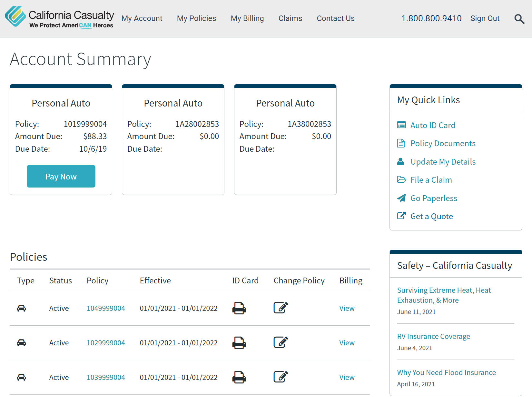The height and width of the screenshot is (397, 532).
Task: View billing for policy 1049999004
Action: coord(347,308)
